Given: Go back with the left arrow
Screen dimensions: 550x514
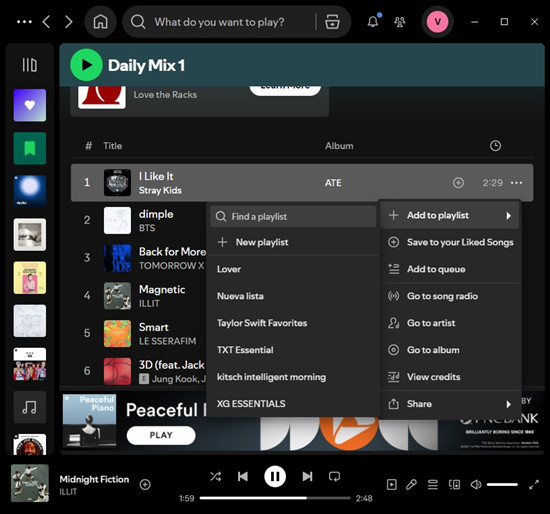Looking at the screenshot, I should [46, 22].
